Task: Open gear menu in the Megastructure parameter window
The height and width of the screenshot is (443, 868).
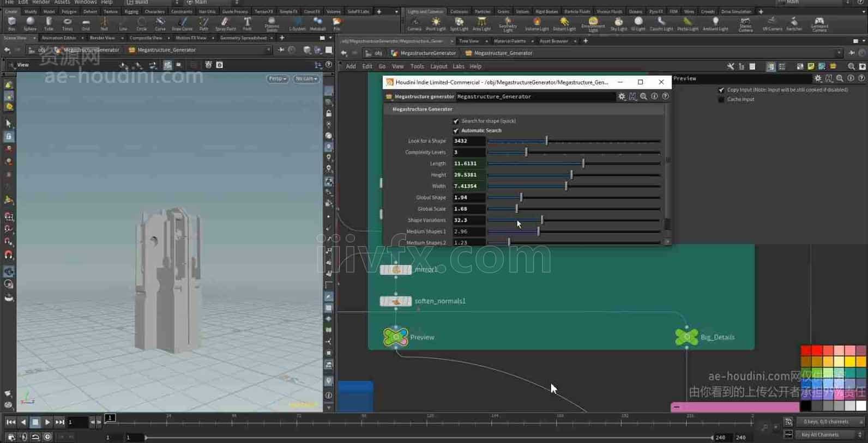Action: pos(622,96)
